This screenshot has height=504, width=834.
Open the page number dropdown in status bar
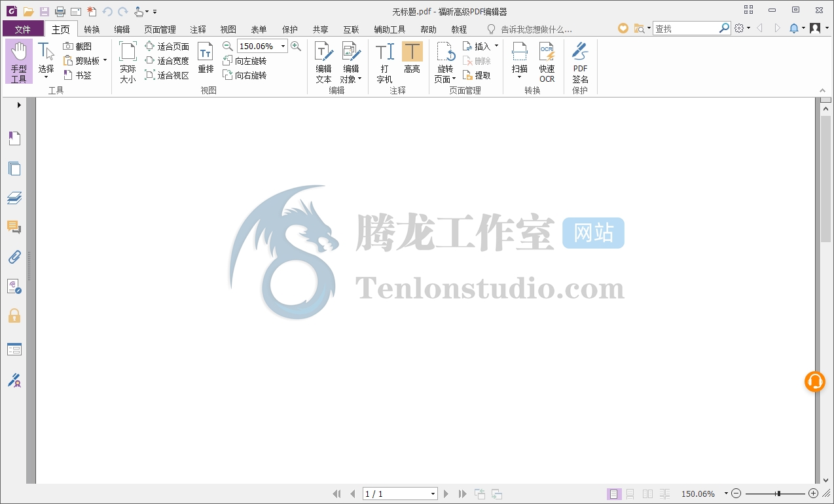[x=433, y=494]
